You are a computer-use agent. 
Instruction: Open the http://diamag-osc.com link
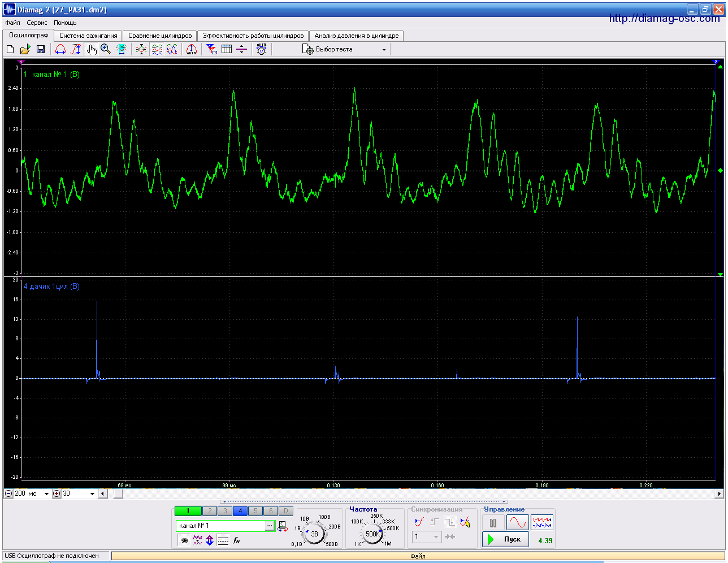coord(665,19)
